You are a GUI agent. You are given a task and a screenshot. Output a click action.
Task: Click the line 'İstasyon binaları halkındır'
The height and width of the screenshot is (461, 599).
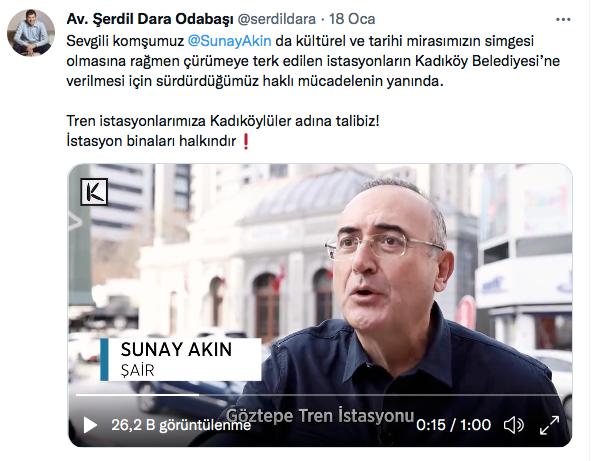[151, 141]
